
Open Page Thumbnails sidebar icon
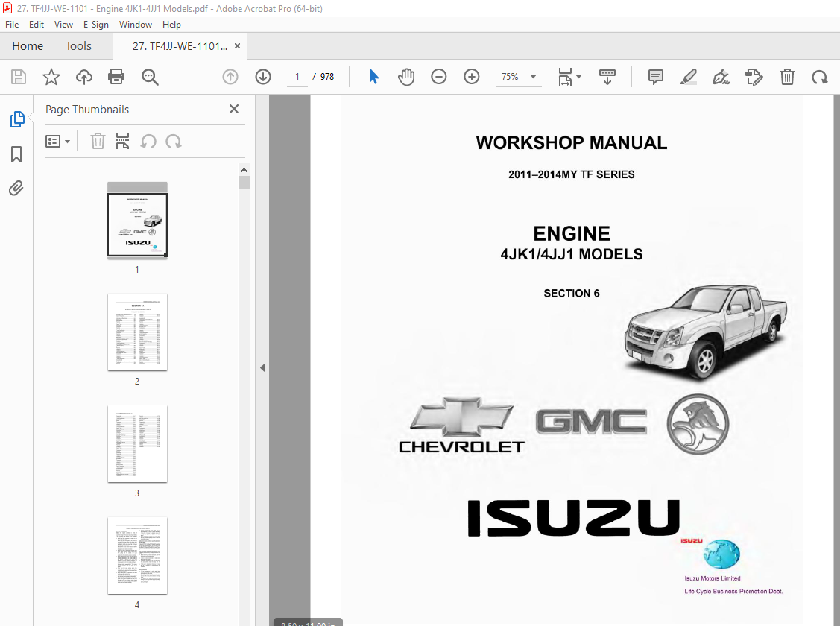pyautogui.click(x=16, y=119)
